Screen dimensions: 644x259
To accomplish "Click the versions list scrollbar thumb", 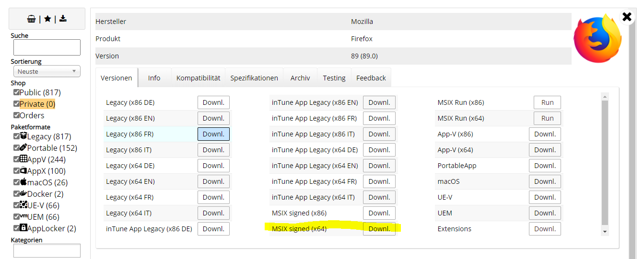I will pyautogui.click(x=605, y=163).
